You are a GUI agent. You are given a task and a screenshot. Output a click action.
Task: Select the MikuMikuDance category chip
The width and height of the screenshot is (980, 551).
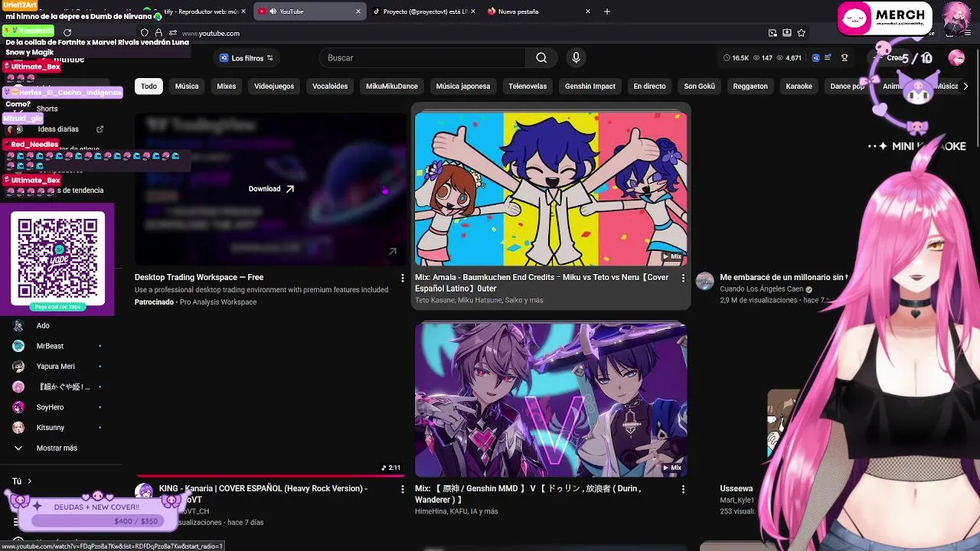(x=392, y=86)
